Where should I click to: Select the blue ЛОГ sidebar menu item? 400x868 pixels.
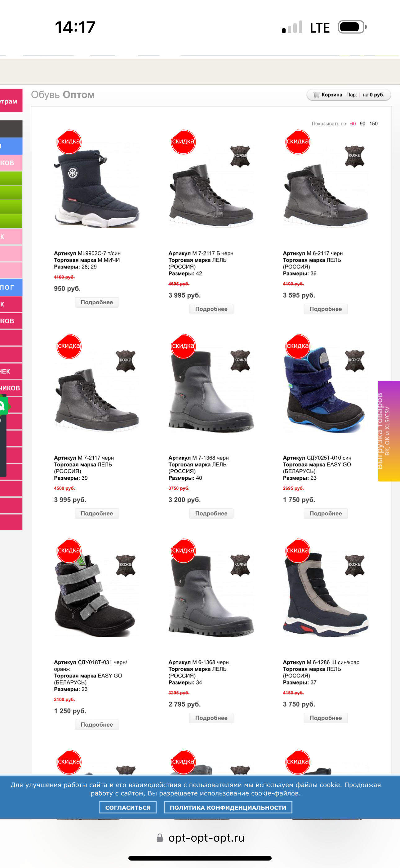click(11, 287)
